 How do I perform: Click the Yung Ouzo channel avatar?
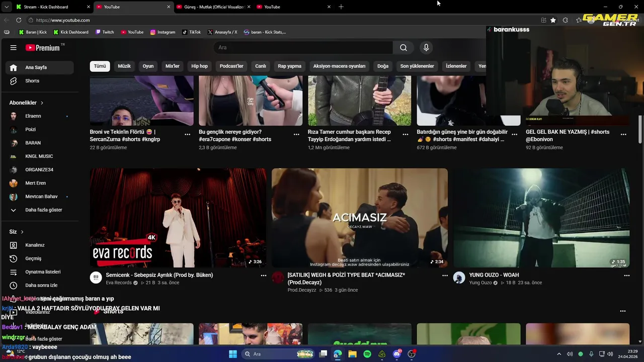click(x=459, y=278)
